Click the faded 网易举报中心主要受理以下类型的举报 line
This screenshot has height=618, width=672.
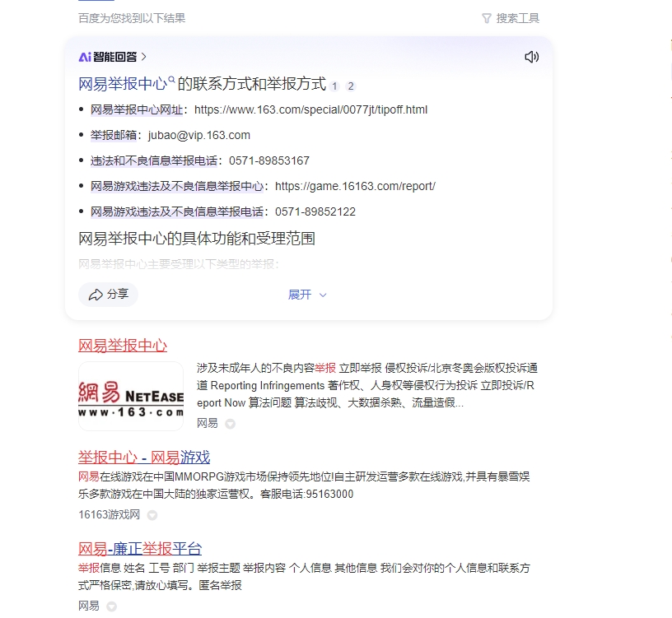point(179,264)
